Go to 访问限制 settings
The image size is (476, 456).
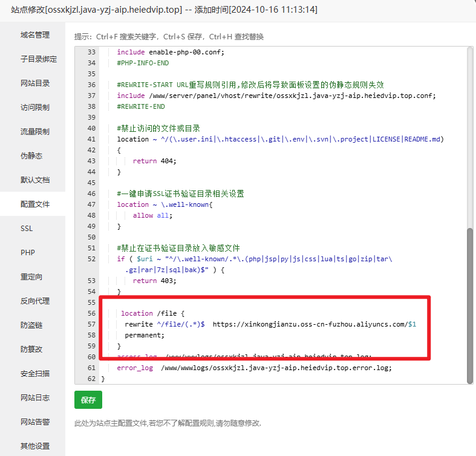[35, 108]
